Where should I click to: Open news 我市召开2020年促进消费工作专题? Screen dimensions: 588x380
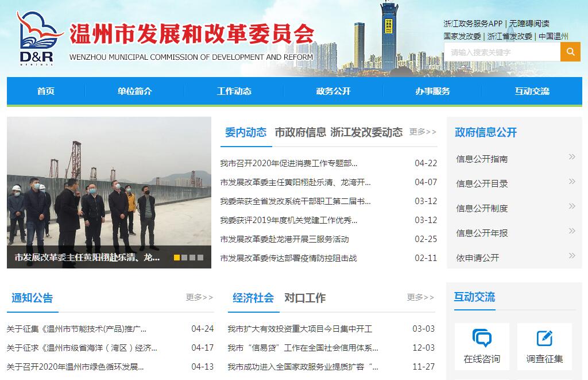click(x=288, y=163)
